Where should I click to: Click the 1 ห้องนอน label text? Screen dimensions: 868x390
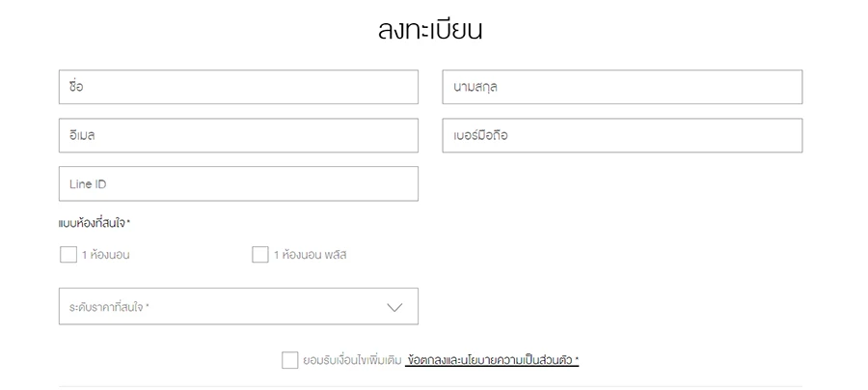[x=105, y=255]
